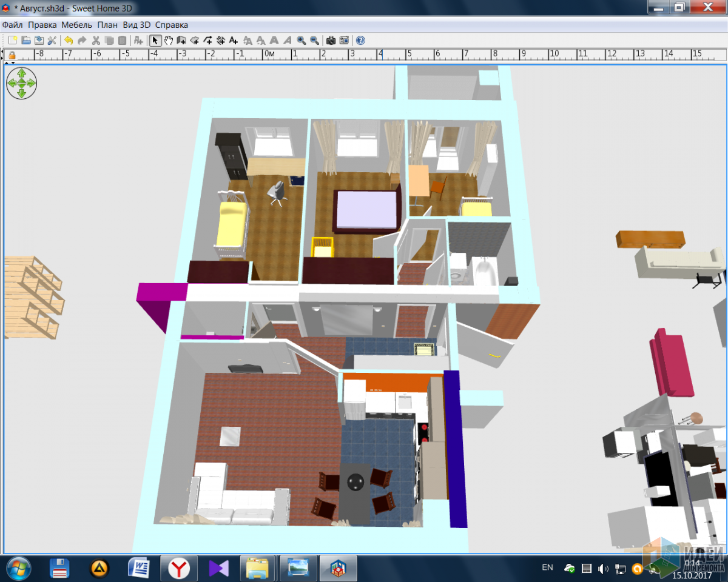Zoom out of the plan
Viewport: 728px width, 582px height.
[314, 41]
